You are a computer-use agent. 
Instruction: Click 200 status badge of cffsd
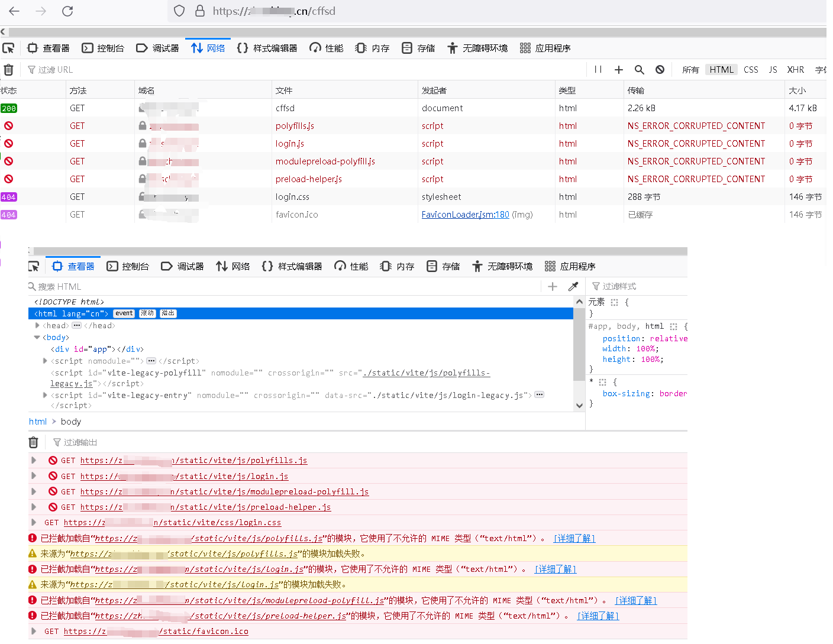9,108
